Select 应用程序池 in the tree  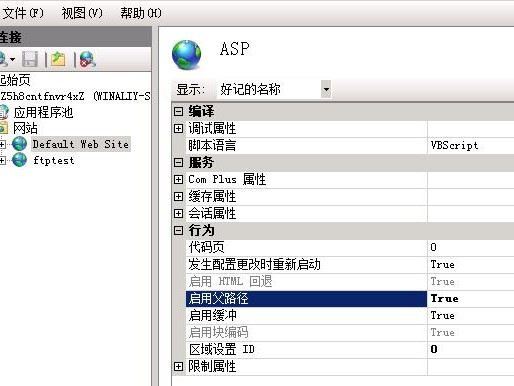(x=43, y=112)
